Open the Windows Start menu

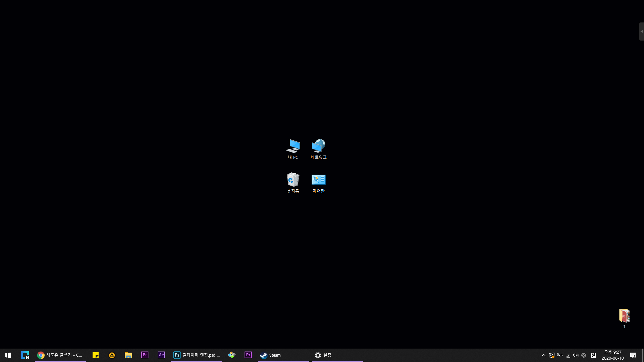8,355
